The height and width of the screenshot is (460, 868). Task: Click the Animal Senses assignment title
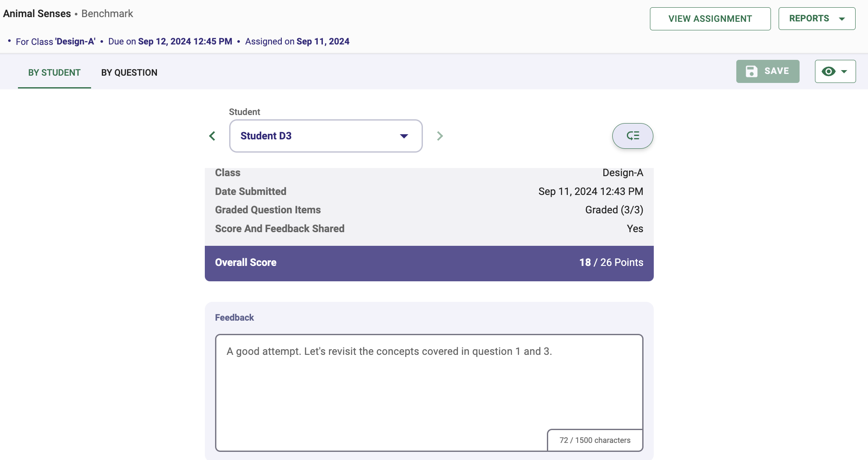(x=37, y=14)
